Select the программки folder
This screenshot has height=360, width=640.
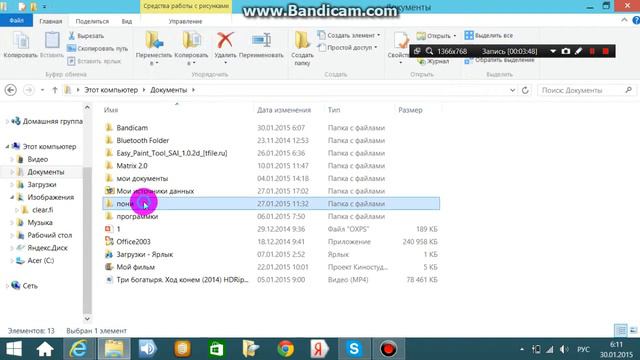(x=271, y=216)
